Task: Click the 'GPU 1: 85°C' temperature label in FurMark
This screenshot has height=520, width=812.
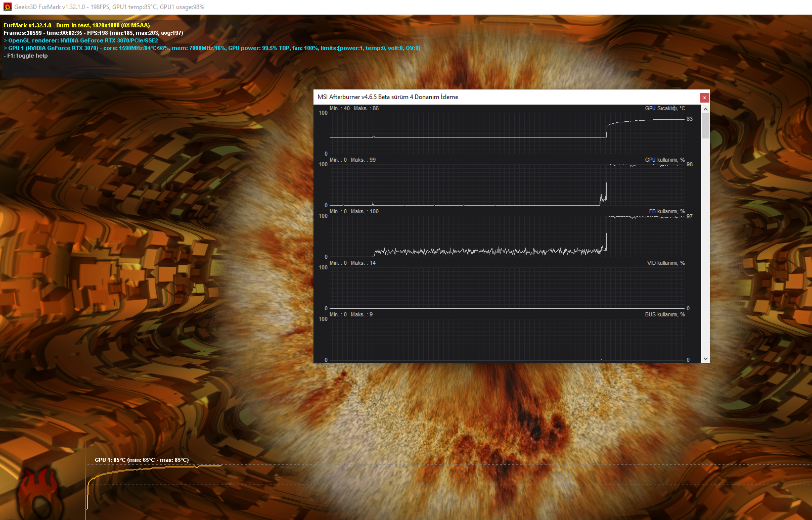Action: click(x=142, y=460)
